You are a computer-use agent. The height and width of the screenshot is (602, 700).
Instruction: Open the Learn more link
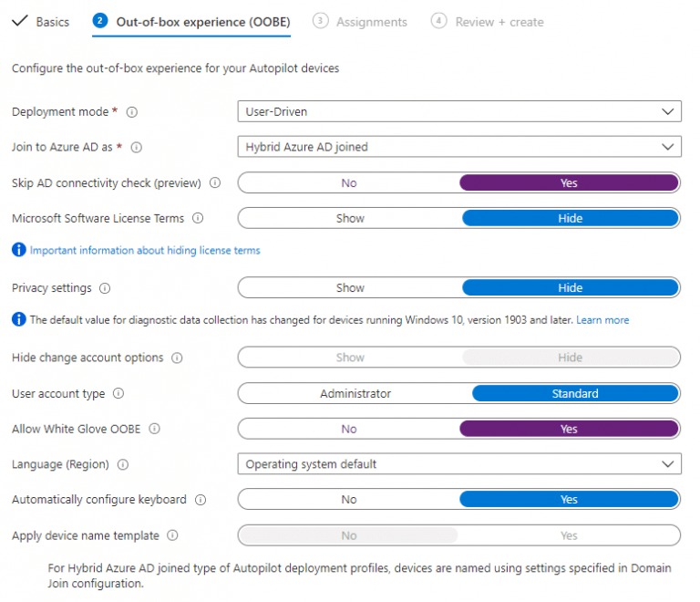(602, 320)
